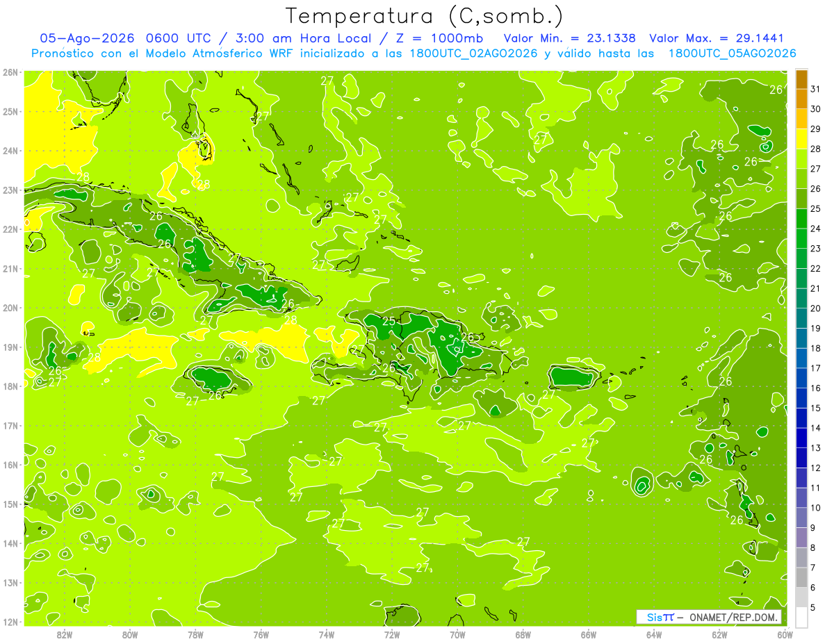Select the "20N" latitude axis label

10,308
